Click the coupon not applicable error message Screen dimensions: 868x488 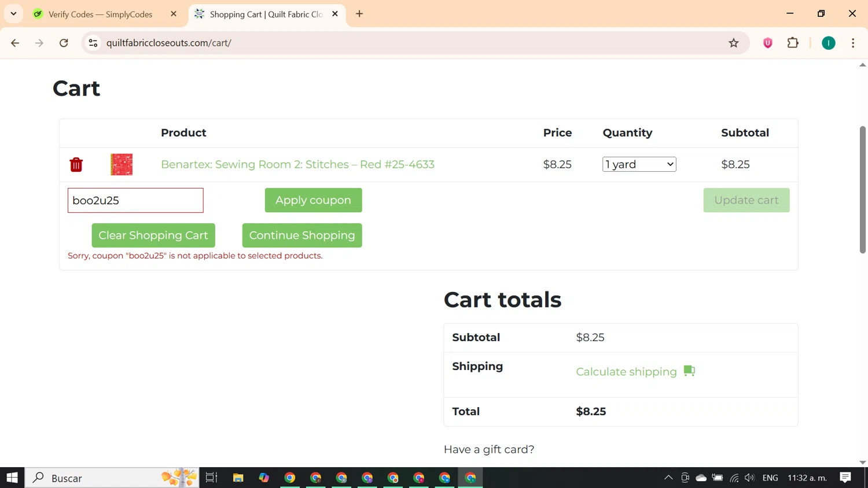click(195, 256)
